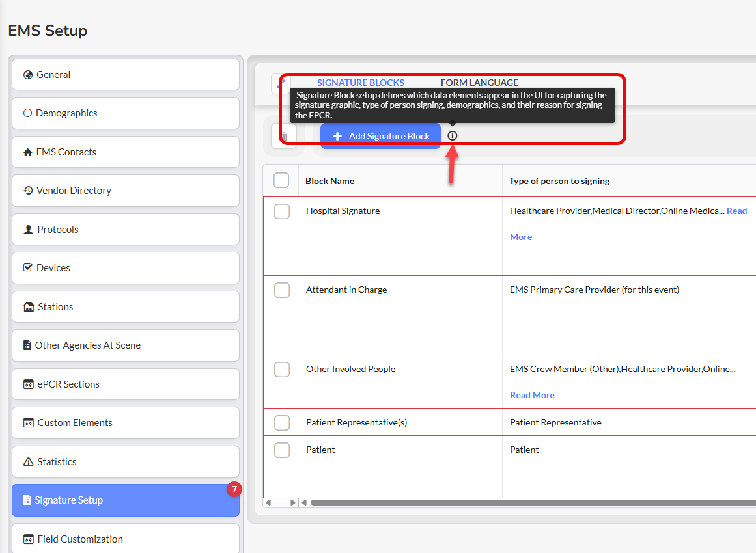Click the info icon next to Add Signature Block
Image resolution: width=756 pixels, height=553 pixels.
(x=453, y=136)
